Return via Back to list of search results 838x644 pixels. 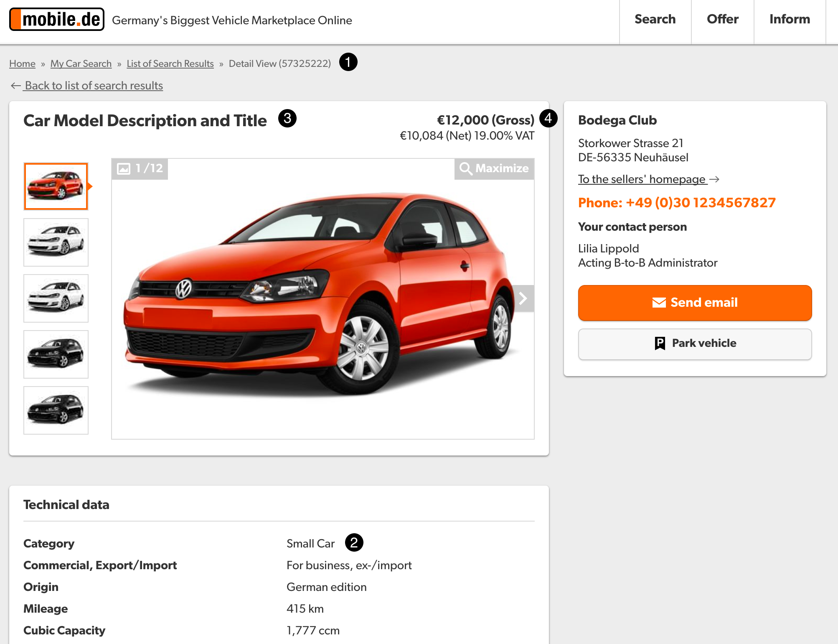click(94, 86)
